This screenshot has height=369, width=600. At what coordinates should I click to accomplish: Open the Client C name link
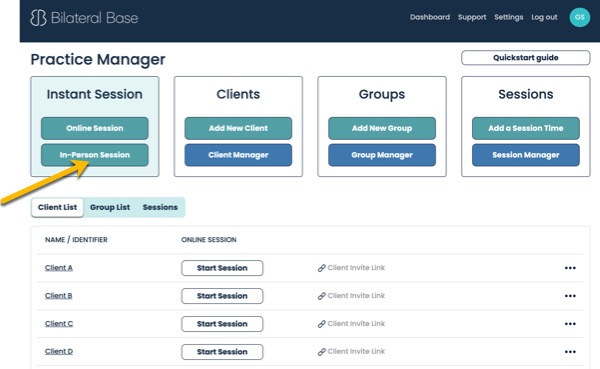[x=59, y=324]
